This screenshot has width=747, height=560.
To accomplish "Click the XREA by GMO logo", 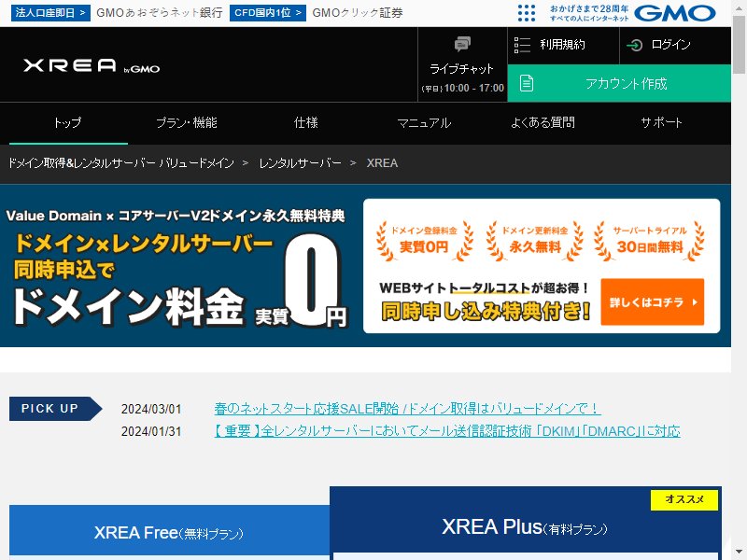I will click(92, 65).
